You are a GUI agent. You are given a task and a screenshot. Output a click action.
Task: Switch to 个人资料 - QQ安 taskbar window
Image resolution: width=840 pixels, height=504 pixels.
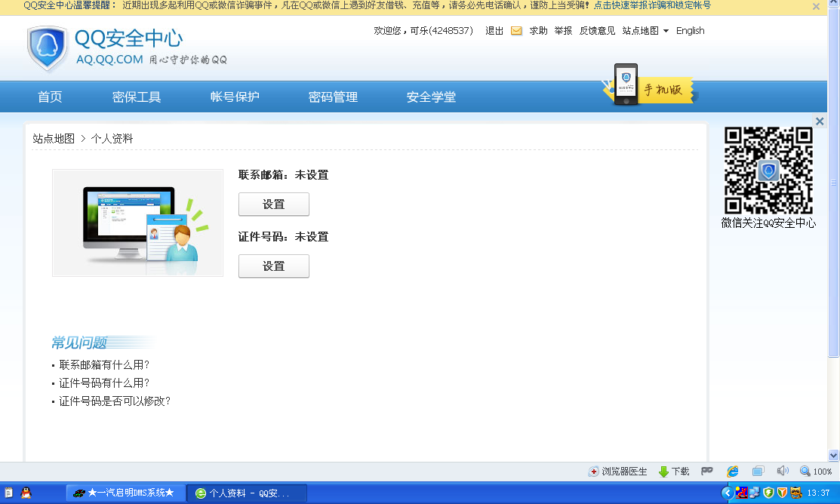(247, 493)
